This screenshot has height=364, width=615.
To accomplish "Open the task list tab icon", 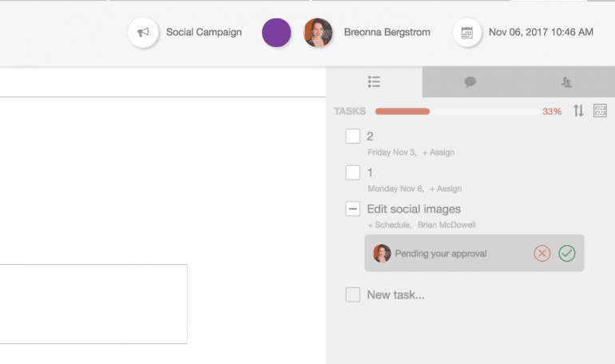I will (x=374, y=81).
